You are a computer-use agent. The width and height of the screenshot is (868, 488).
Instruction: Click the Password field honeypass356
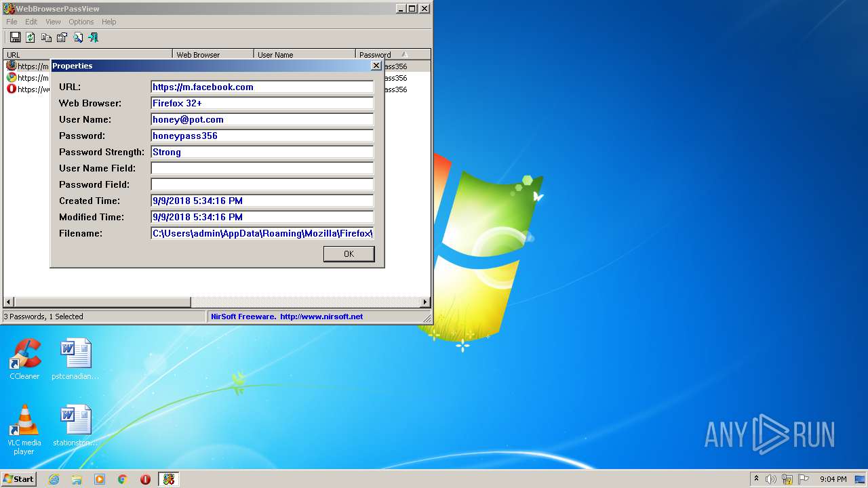262,136
